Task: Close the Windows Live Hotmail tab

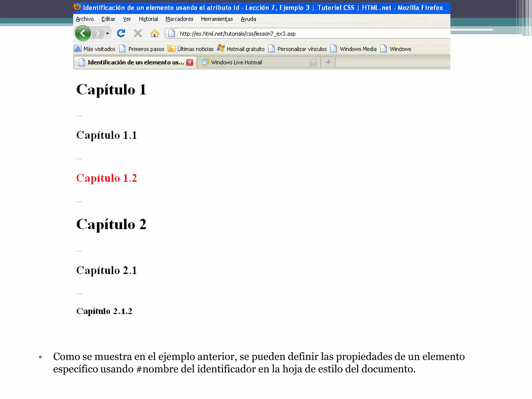Action: 313,62
